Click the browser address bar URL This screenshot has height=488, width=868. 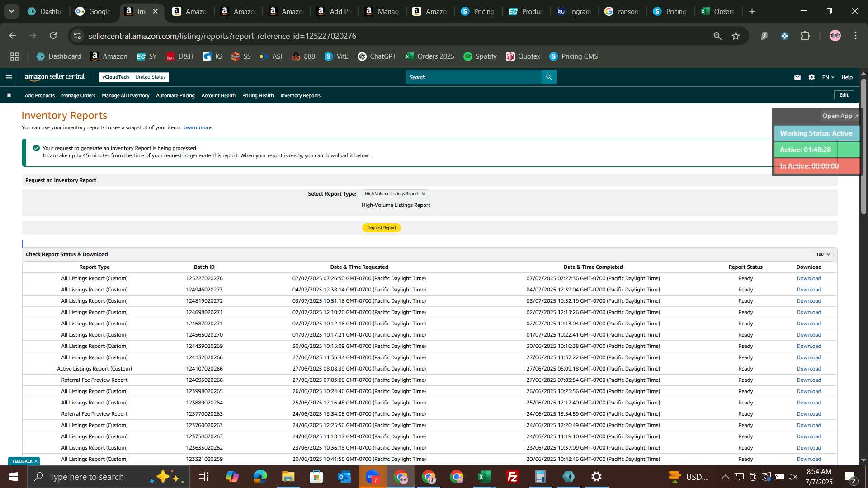(222, 36)
